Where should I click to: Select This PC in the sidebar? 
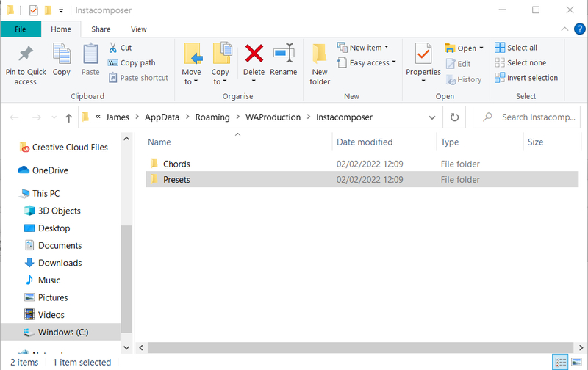click(40, 193)
